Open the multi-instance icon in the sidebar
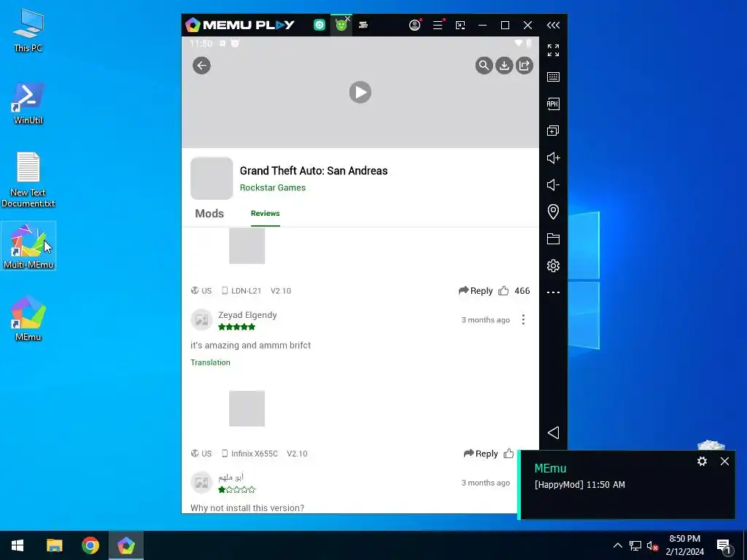The image size is (747, 560). click(553, 131)
